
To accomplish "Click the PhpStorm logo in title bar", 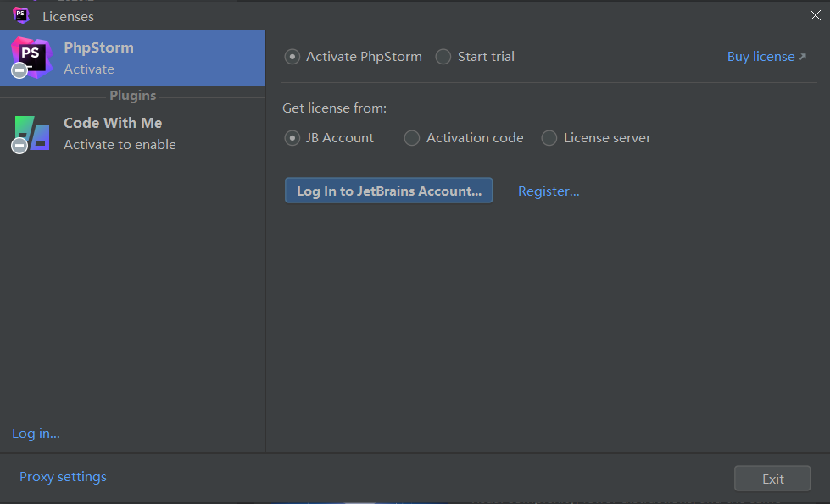I will tap(21, 15).
